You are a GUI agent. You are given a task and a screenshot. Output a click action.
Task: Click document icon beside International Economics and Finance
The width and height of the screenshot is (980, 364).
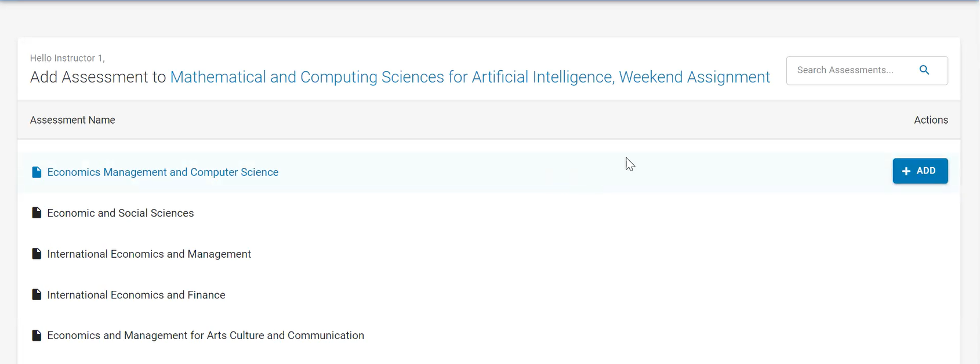tap(37, 295)
